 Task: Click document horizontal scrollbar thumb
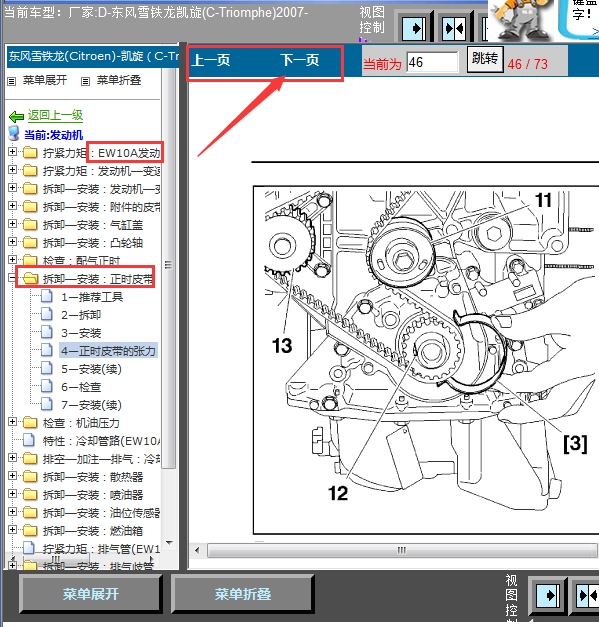click(x=402, y=550)
